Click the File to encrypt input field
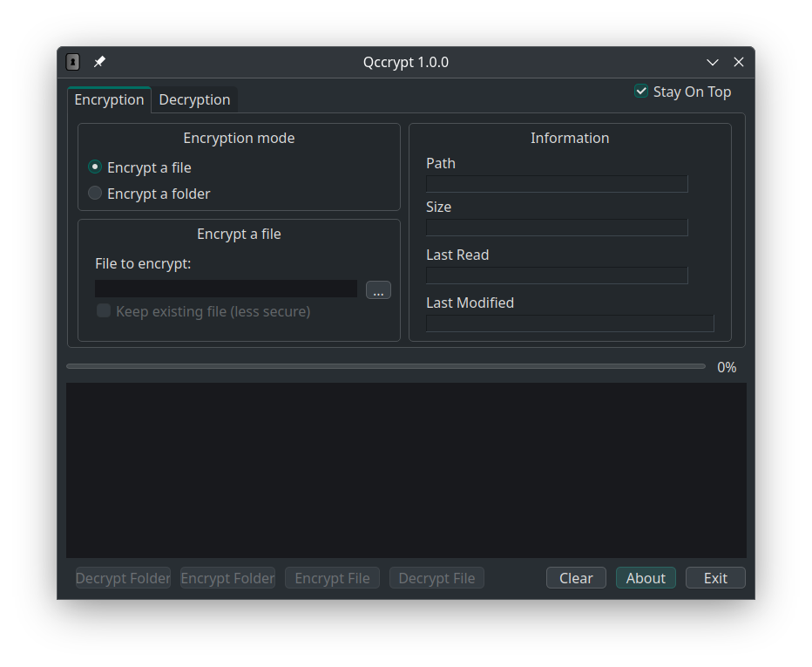This screenshot has width=812, height=667. 227,289
